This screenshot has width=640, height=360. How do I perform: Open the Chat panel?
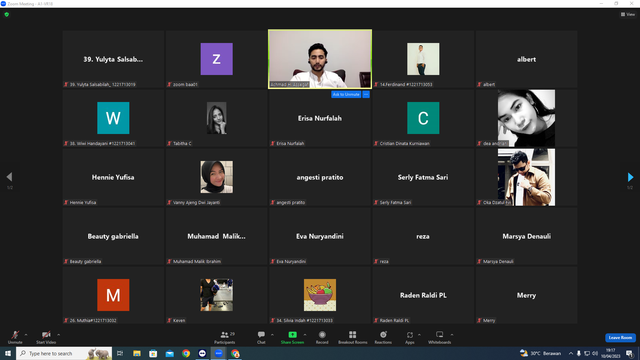coord(261,337)
